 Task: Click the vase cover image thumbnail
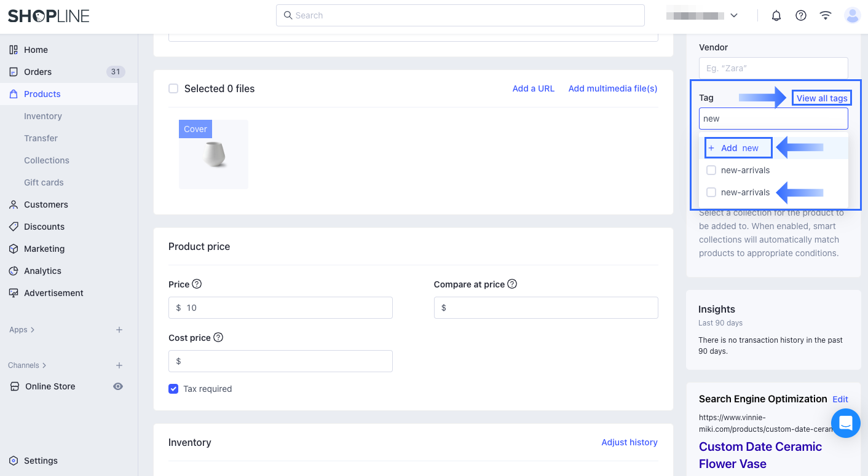[x=213, y=155]
